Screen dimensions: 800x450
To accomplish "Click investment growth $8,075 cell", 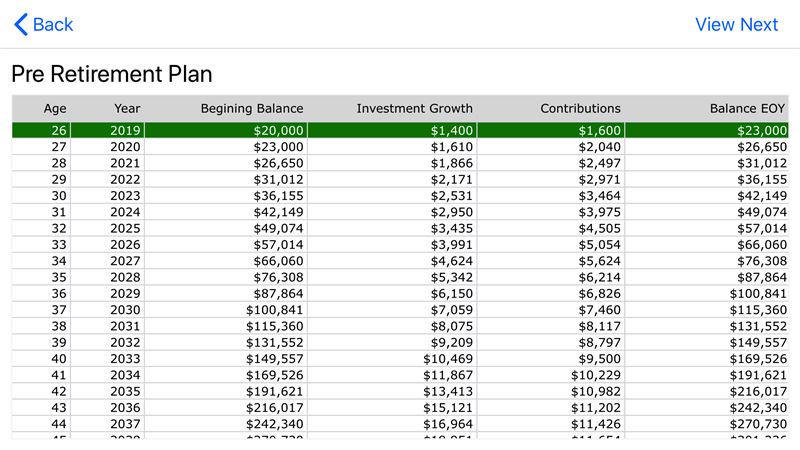I will pos(392,326).
